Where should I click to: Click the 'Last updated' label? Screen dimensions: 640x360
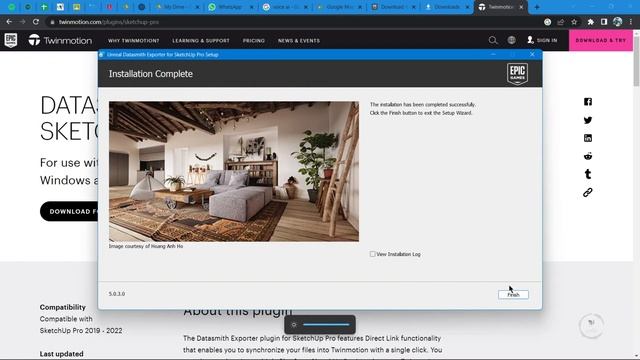pos(61,354)
